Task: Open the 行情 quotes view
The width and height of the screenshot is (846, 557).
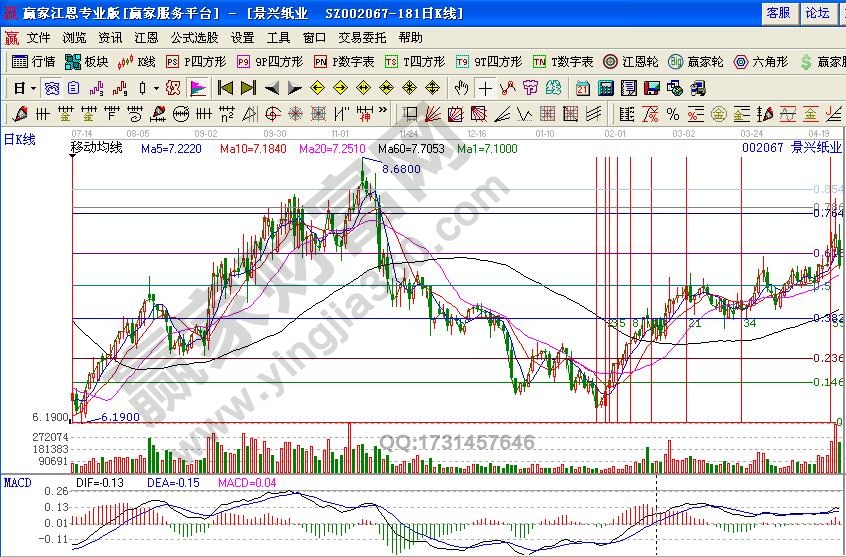Action: click(33, 62)
